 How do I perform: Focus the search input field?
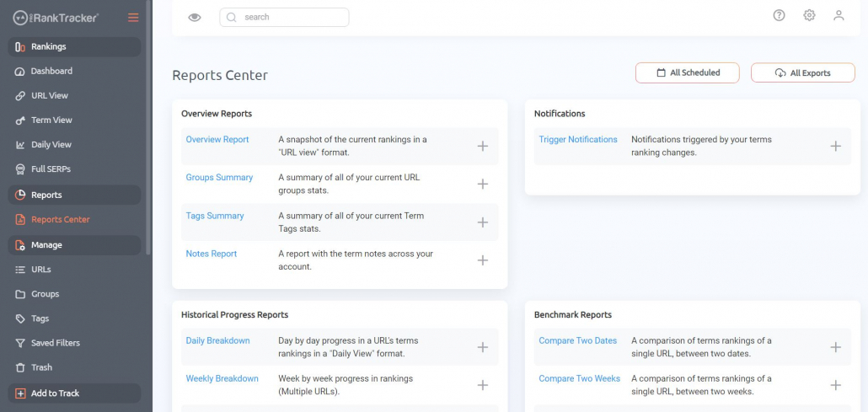tap(284, 17)
